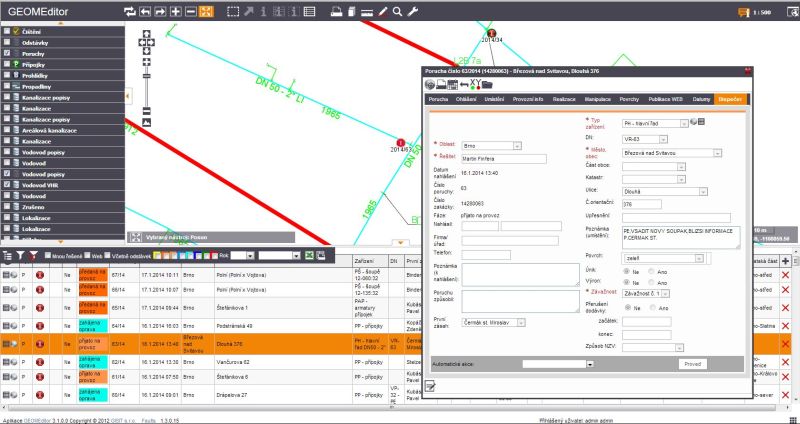The image size is (800, 424).
Task: Switch to the Realizace tab
Action: pos(564,99)
